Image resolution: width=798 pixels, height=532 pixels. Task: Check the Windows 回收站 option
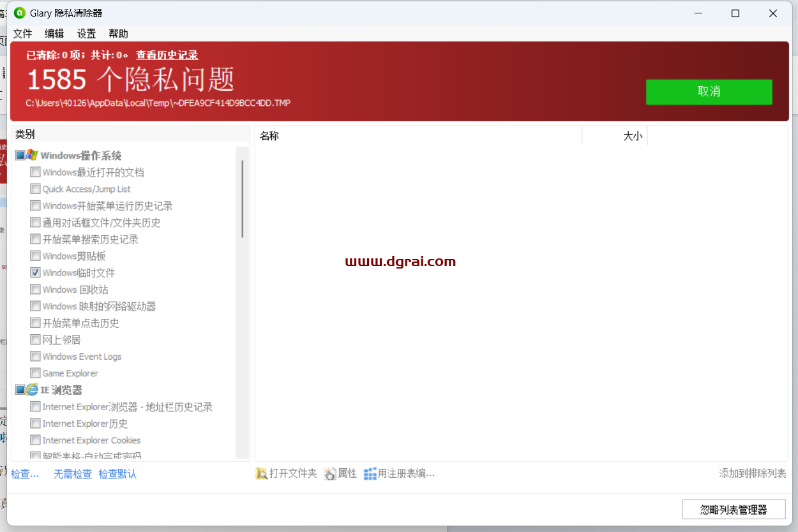tap(35, 290)
